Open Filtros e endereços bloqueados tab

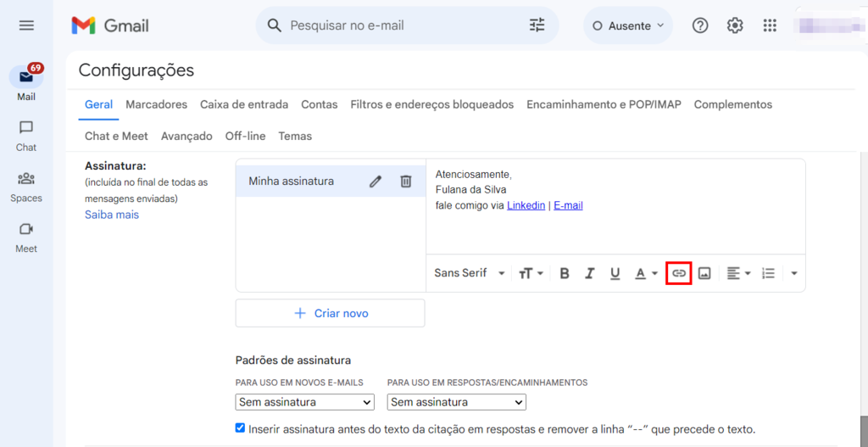[431, 104]
